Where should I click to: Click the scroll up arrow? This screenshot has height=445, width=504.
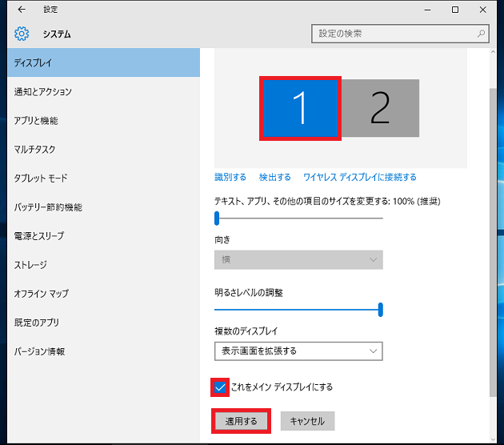pyautogui.click(x=493, y=52)
